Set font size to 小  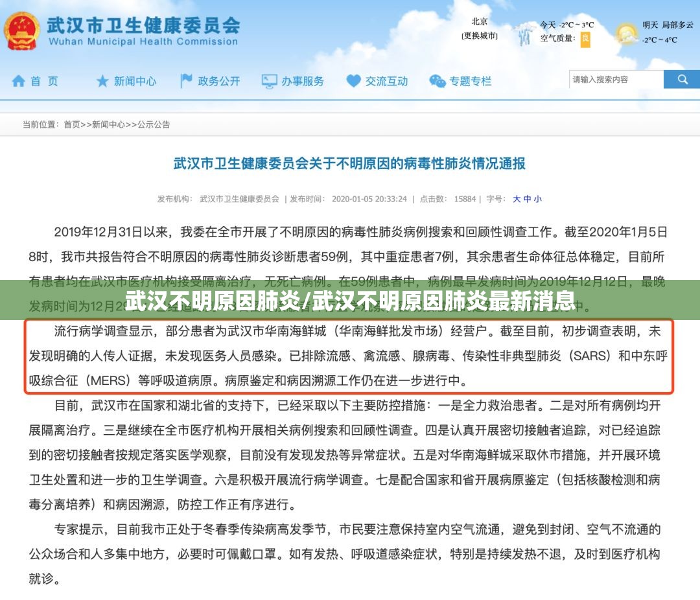coord(537,199)
